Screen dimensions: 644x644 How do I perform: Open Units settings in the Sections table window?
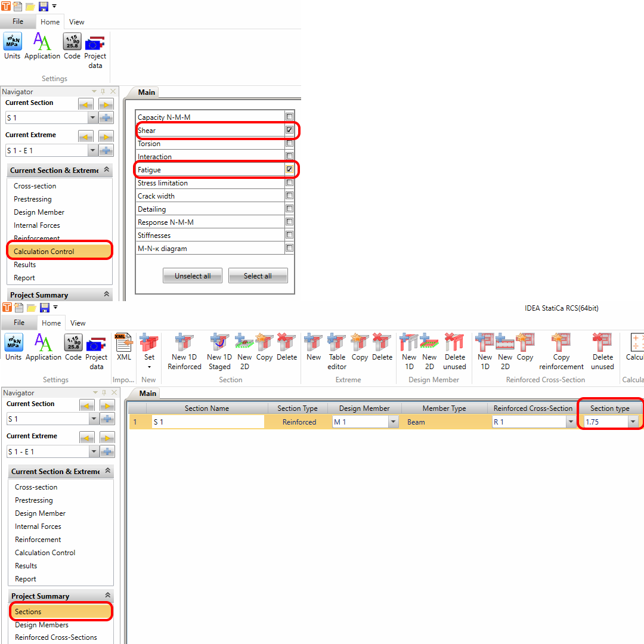pyautogui.click(x=14, y=347)
